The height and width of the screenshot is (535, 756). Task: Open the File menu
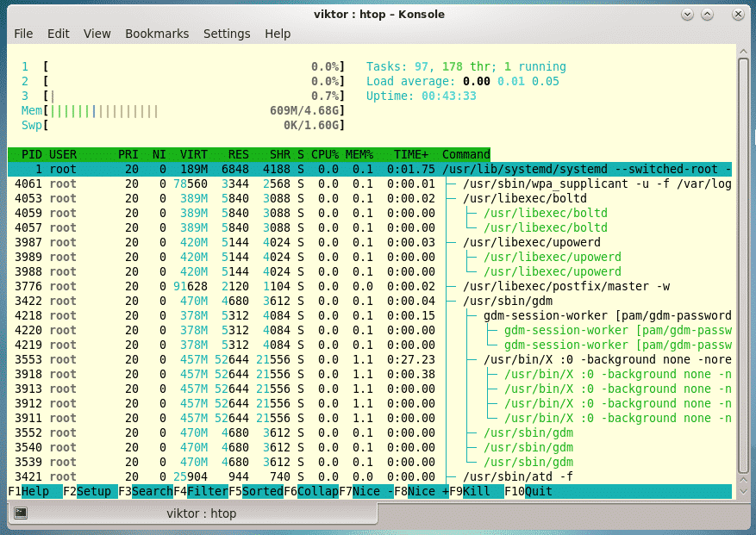tap(23, 34)
